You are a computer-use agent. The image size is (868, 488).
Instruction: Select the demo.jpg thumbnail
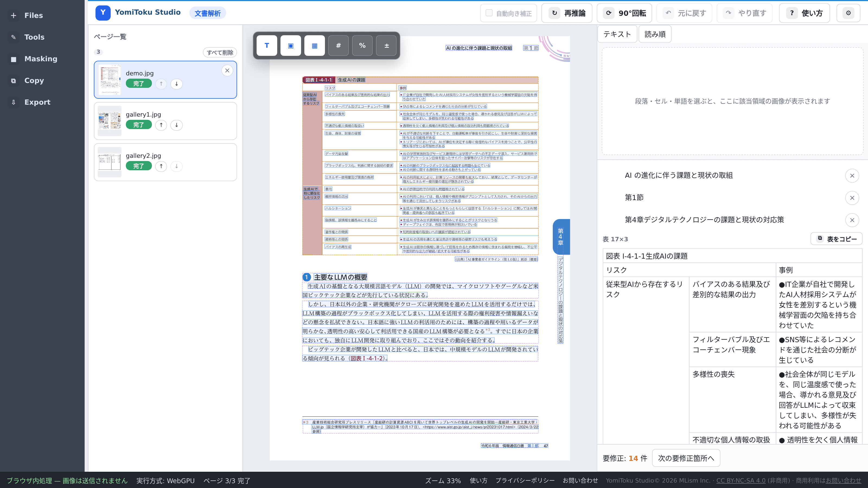(110, 80)
